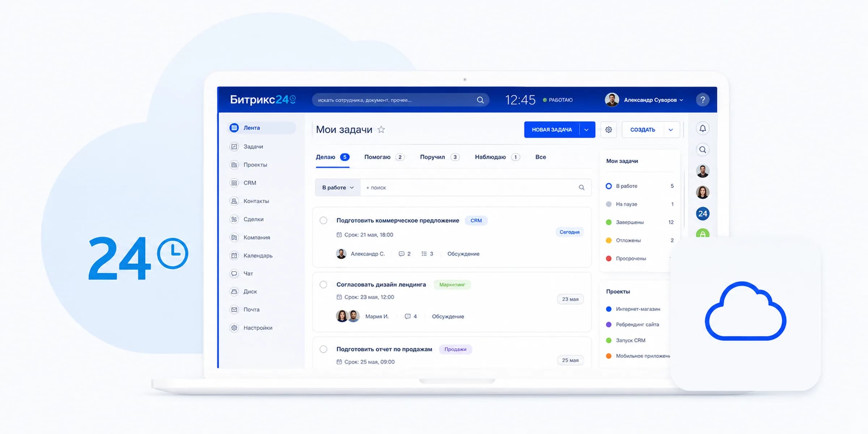Open Обсуждение link on коммерческое предложение task
Image resolution: width=868 pixels, height=434 pixels.
pyautogui.click(x=463, y=254)
